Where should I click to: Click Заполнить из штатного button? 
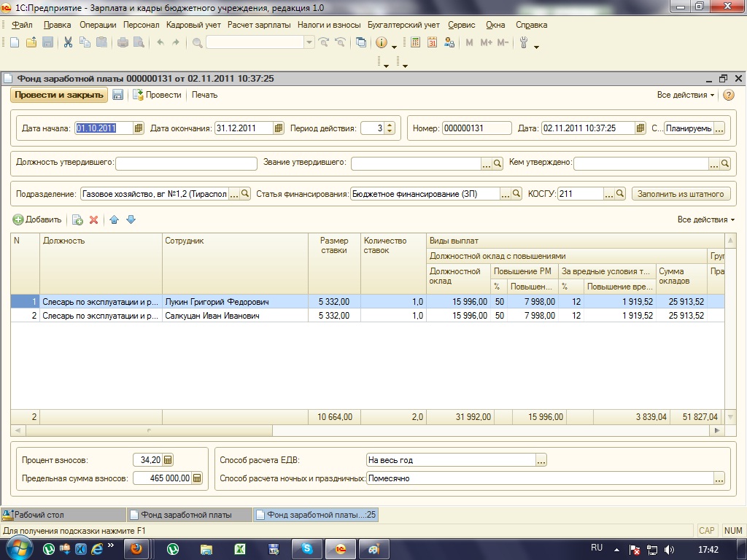pyautogui.click(x=681, y=194)
